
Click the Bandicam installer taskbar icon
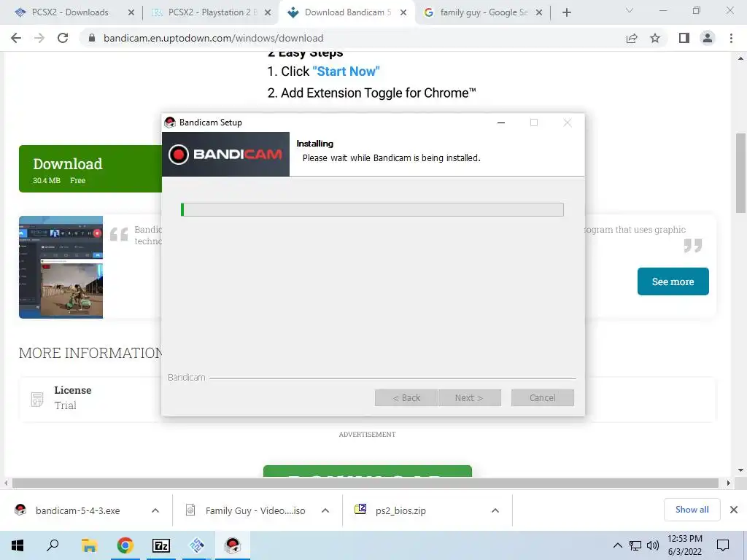[233, 545]
